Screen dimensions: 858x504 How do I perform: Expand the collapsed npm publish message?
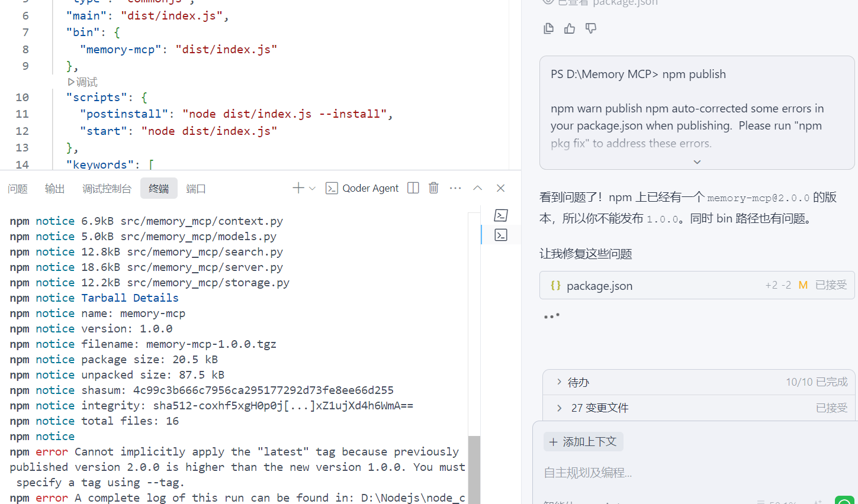(697, 162)
